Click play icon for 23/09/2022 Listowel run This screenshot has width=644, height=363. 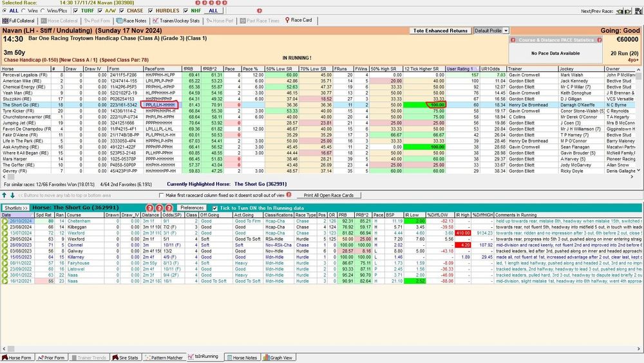point(5,269)
